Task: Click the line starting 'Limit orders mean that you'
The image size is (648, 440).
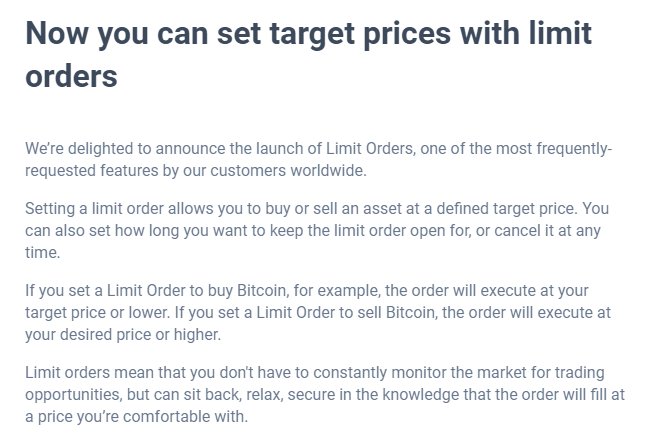Action: [315, 373]
